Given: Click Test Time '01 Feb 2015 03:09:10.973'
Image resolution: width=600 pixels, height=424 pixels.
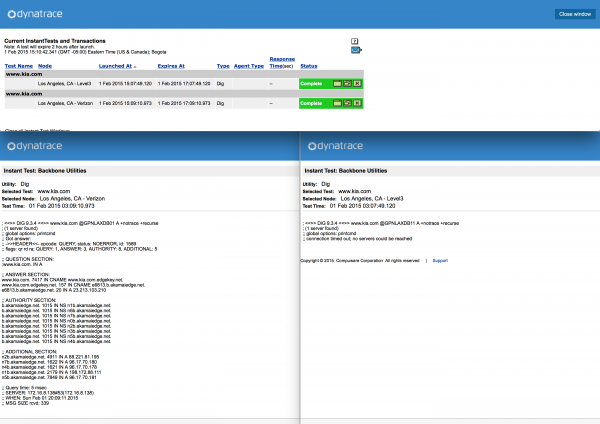Looking at the screenshot, I should tap(62, 206).
